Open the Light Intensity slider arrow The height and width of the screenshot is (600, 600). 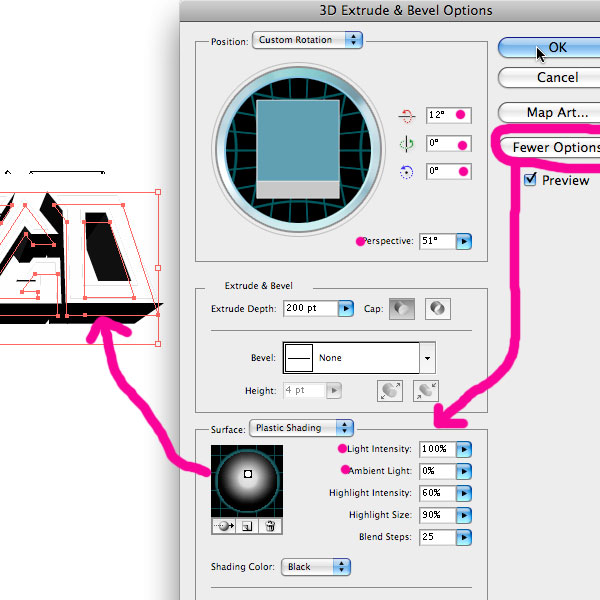click(464, 449)
